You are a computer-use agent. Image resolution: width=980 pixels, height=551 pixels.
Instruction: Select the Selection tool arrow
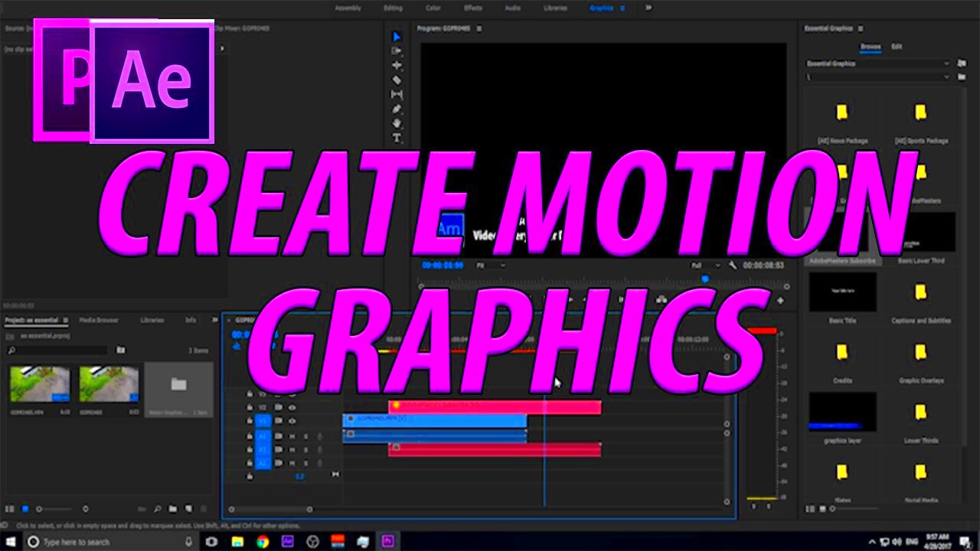[x=397, y=37]
